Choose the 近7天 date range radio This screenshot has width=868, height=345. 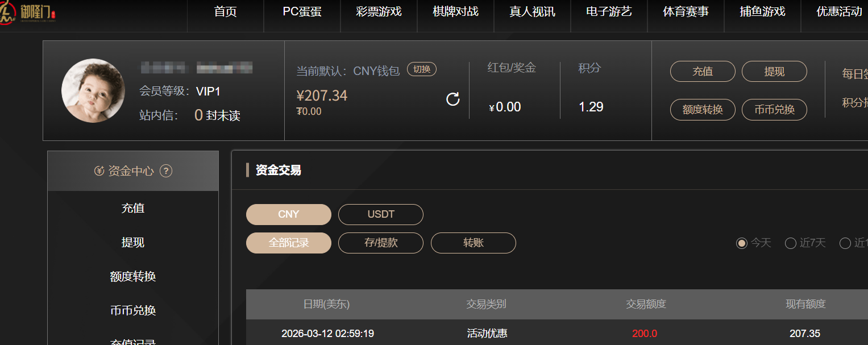[x=790, y=243]
